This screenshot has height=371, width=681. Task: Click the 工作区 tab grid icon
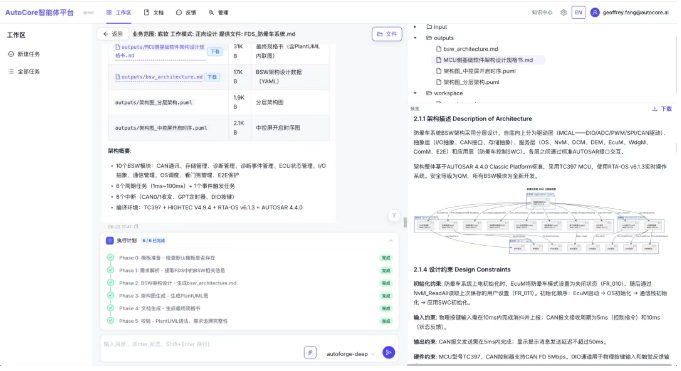pos(109,13)
